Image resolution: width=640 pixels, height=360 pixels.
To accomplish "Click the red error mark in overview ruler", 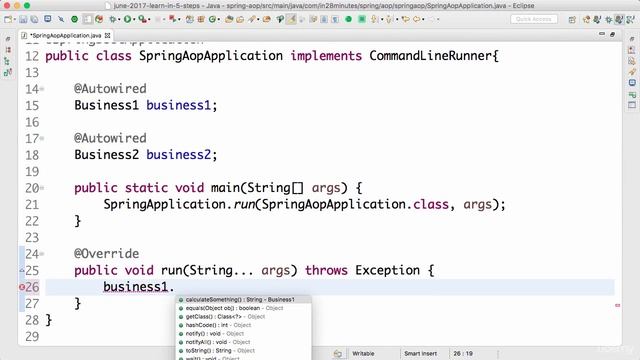I will [x=618, y=305].
